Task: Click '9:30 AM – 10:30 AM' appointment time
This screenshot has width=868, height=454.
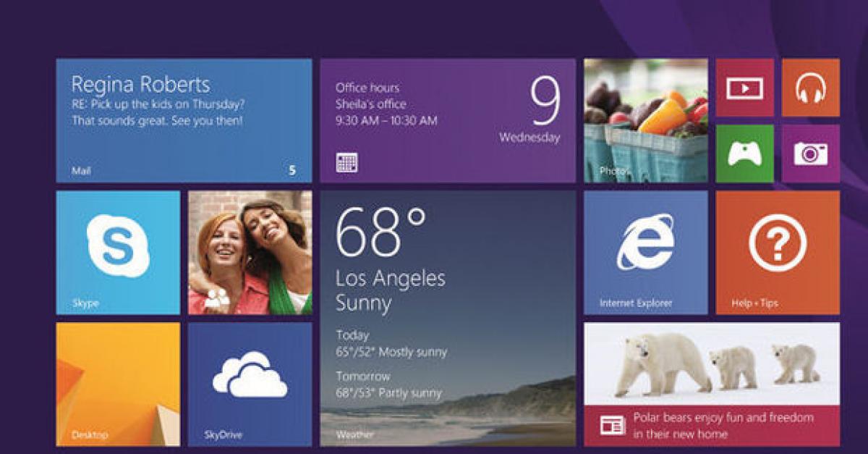Action: click(x=386, y=121)
